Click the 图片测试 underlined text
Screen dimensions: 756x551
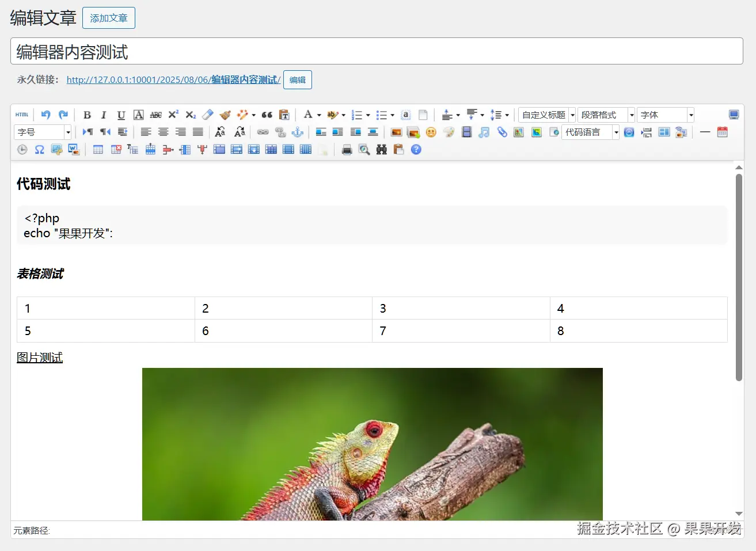[40, 358]
